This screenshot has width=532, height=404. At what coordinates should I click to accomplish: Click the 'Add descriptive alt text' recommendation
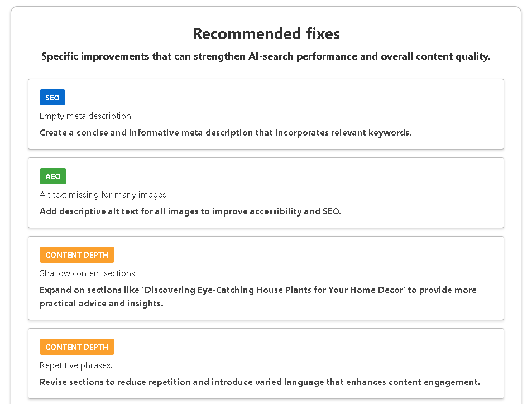[190, 211]
